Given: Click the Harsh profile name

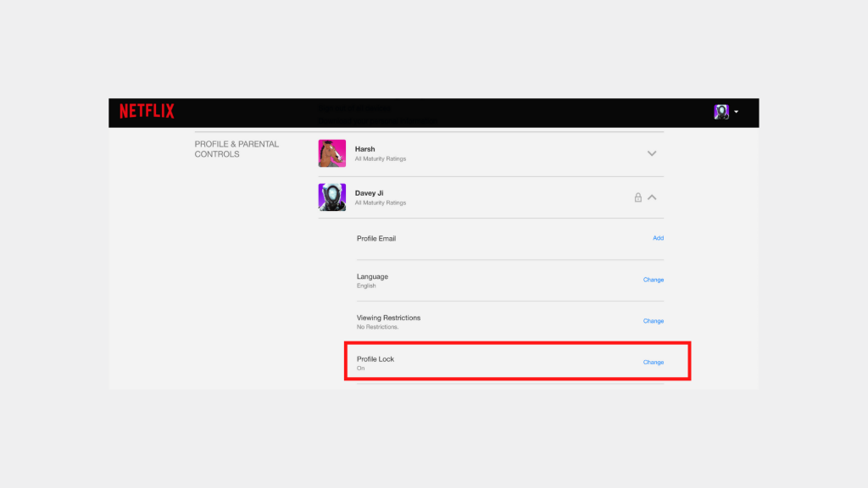Looking at the screenshot, I should 364,149.
